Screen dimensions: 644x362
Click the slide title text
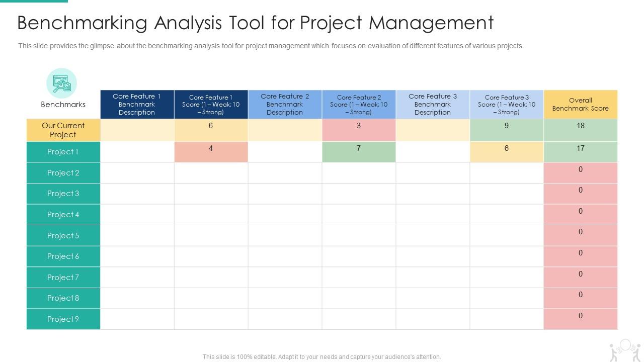point(255,22)
